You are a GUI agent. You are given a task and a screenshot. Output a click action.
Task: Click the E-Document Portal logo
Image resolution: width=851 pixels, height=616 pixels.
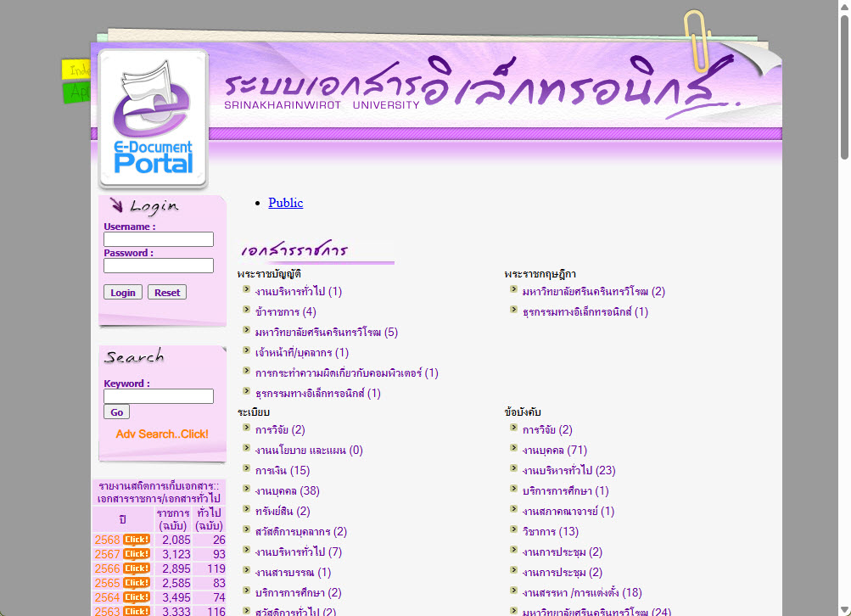[153, 119]
